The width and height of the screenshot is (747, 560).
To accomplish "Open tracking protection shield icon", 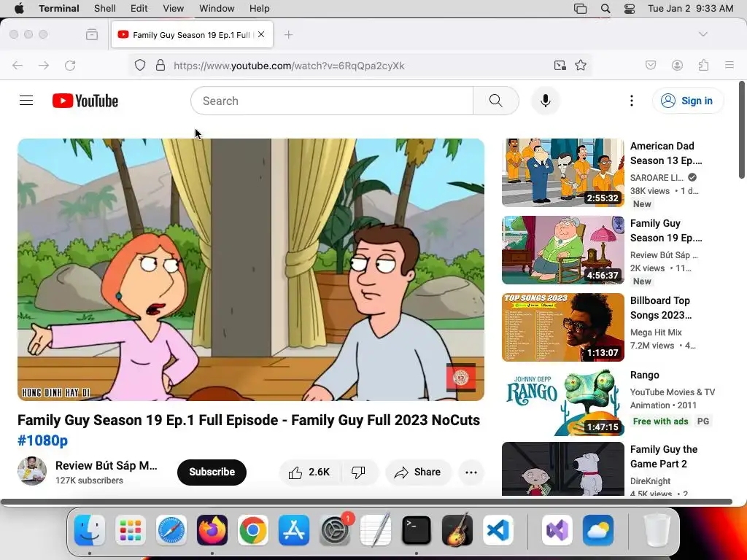I will [139, 65].
